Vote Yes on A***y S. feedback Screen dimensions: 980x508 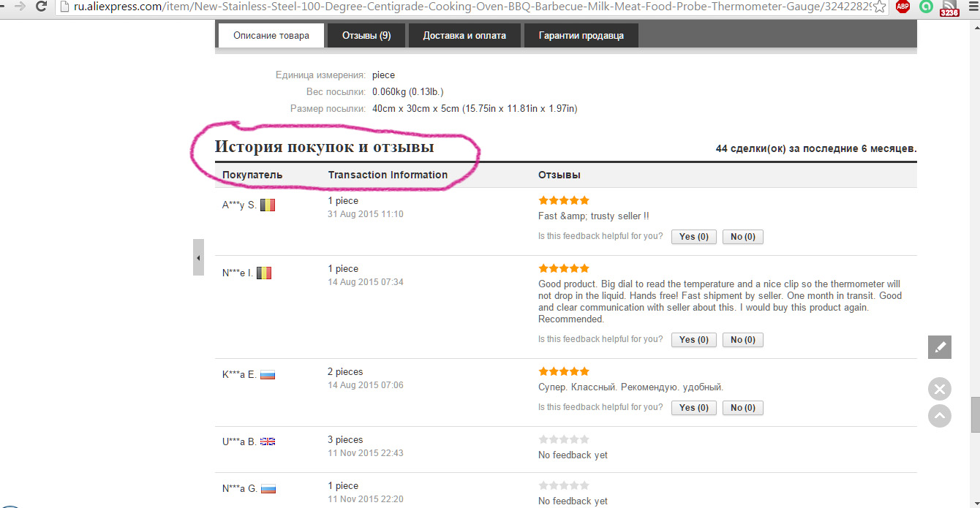click(x=693, y=237)
